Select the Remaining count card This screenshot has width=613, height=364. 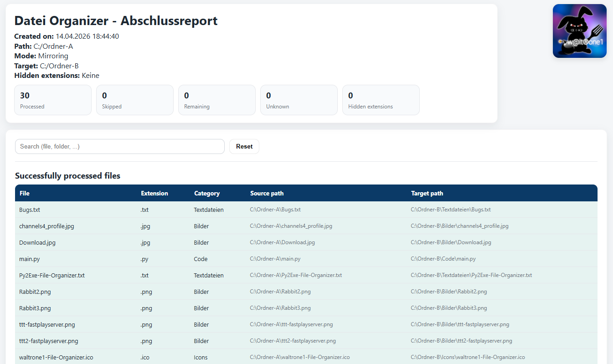tap(217, 100)
